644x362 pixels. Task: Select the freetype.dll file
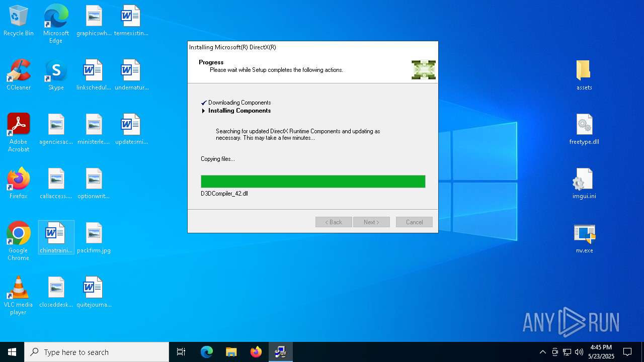[x=584, y=130]
